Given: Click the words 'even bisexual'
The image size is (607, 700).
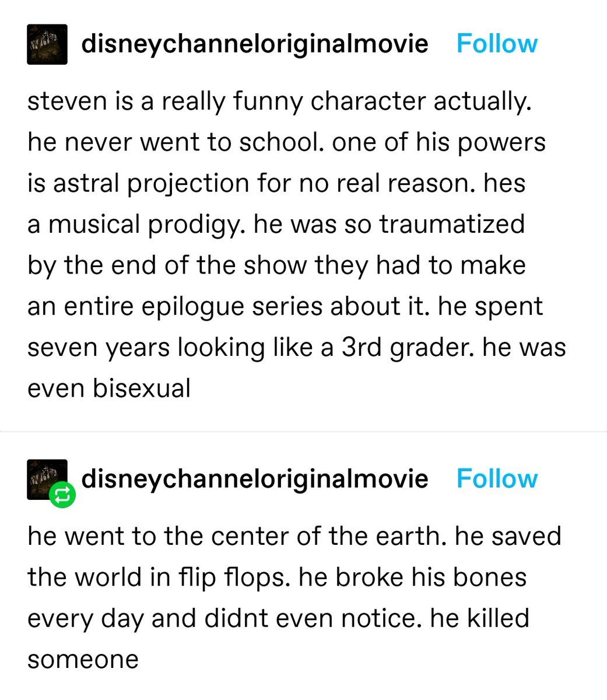Looking at the screenshot, I should (109, 388).
